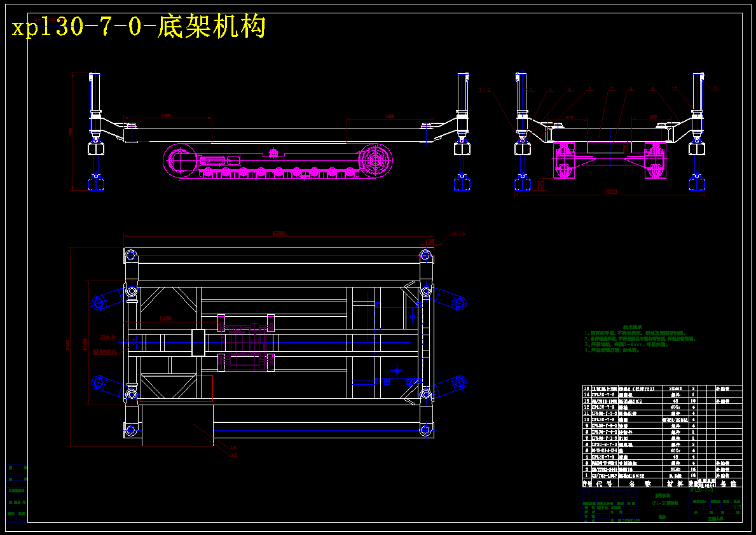Click the scale value 1:15 in title block
Viewport: 756px width, 535px height.
click(x=737, y=507)
